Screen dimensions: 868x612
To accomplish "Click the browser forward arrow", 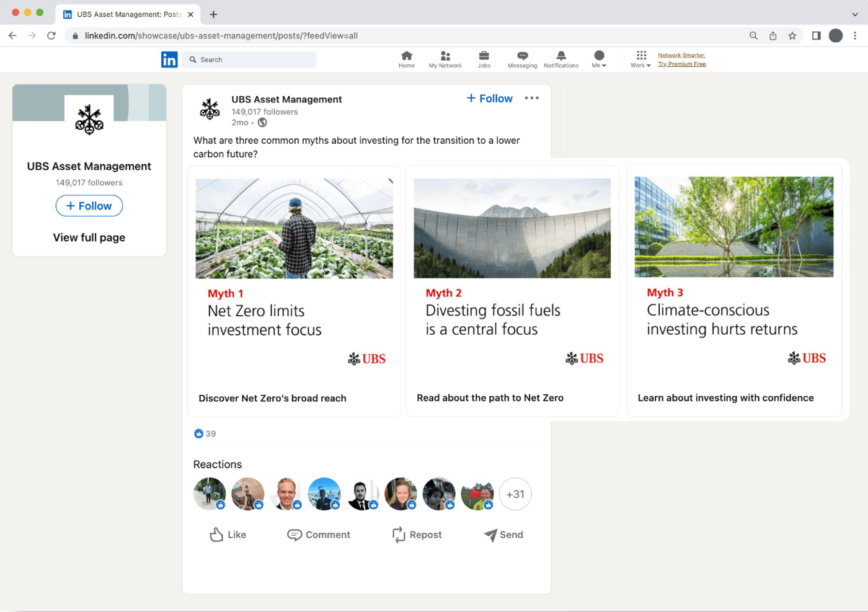I will click(x=32, y=35).
